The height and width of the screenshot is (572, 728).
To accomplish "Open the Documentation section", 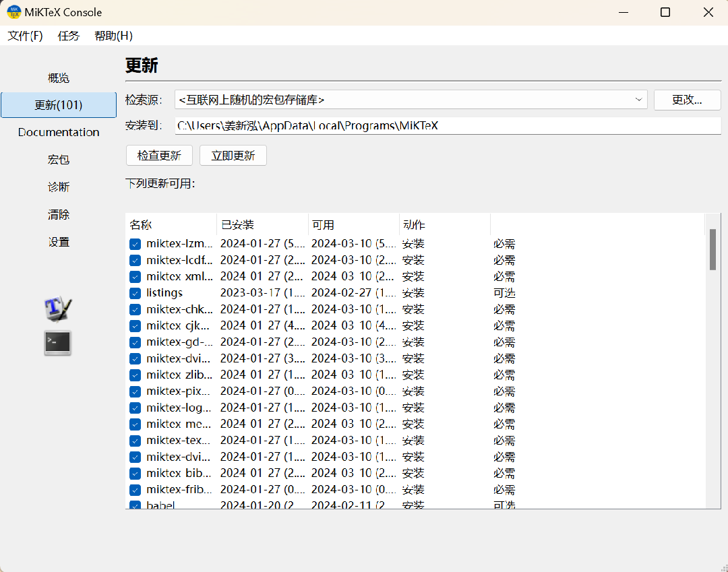I will pos(59,132).
